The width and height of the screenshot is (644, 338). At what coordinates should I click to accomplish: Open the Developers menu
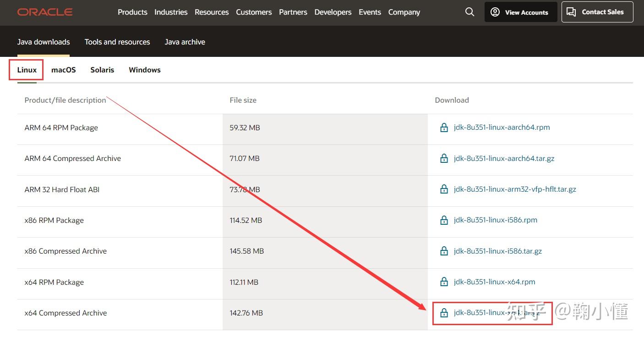click(x=333, y=12)
